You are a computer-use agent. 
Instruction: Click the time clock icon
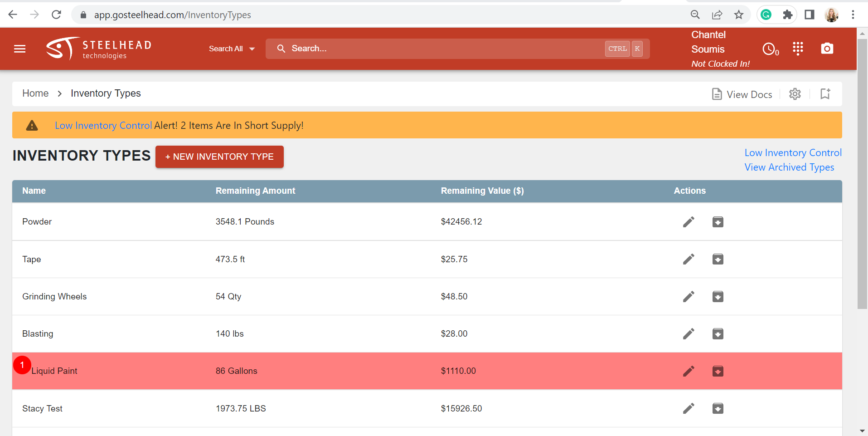point(770,49)
